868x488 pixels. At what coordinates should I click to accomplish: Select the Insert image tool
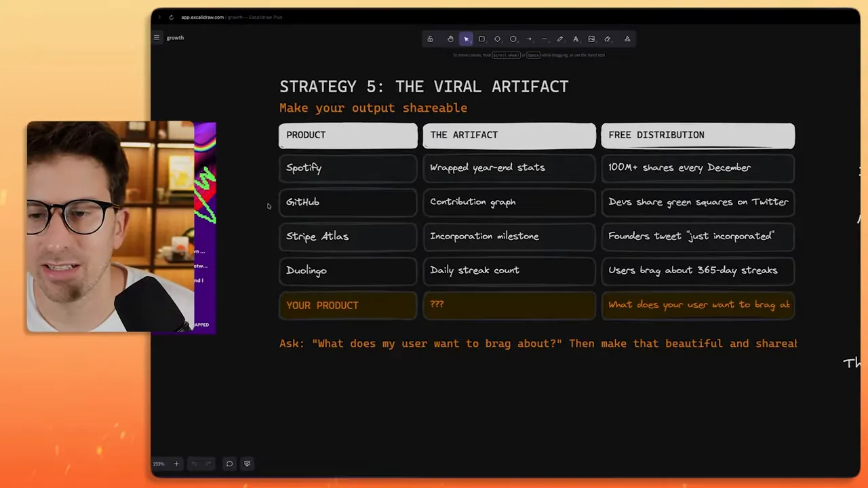[591, 39]
